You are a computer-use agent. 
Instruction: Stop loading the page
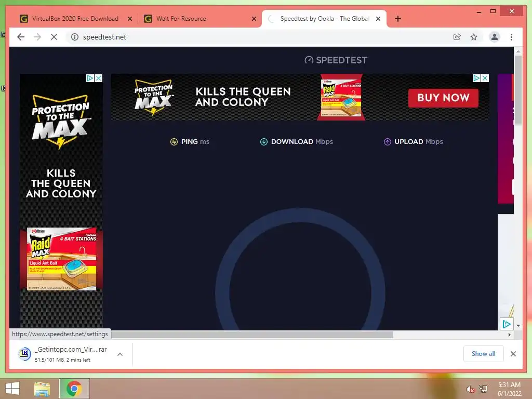pyautogui.click(x=54, y=37)
